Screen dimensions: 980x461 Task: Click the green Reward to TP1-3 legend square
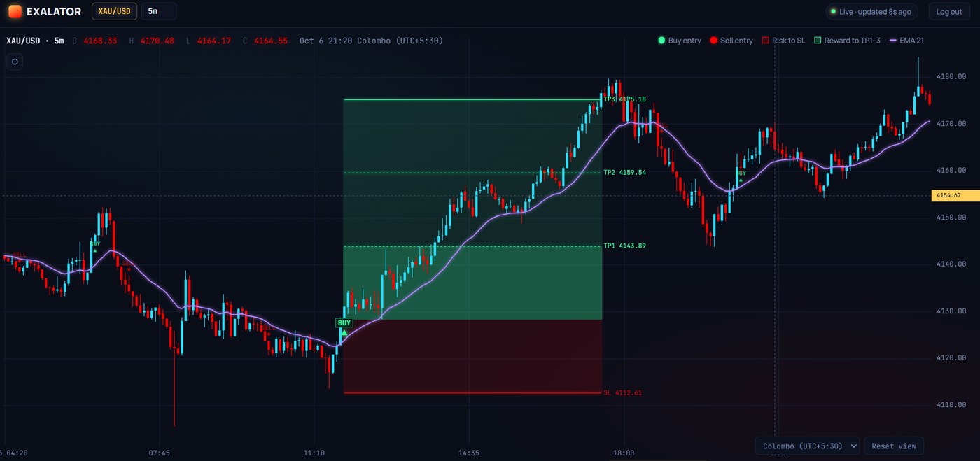818,41
